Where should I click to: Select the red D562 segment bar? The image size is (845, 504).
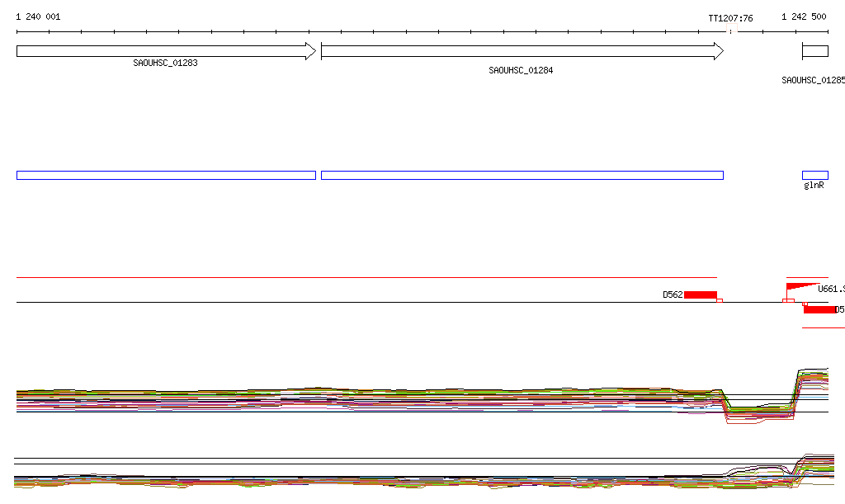click(701, 294)
